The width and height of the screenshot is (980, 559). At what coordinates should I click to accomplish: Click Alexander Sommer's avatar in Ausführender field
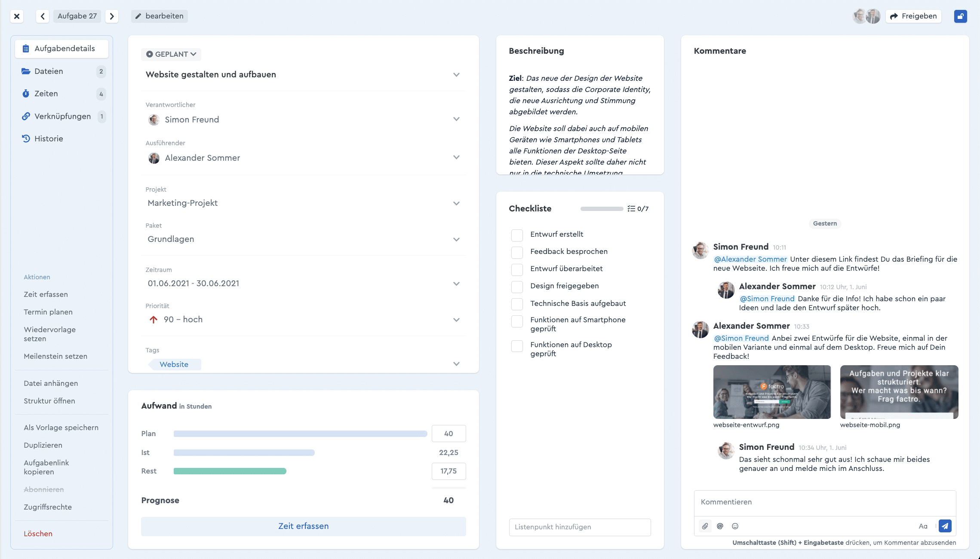(x=154, y=158)
